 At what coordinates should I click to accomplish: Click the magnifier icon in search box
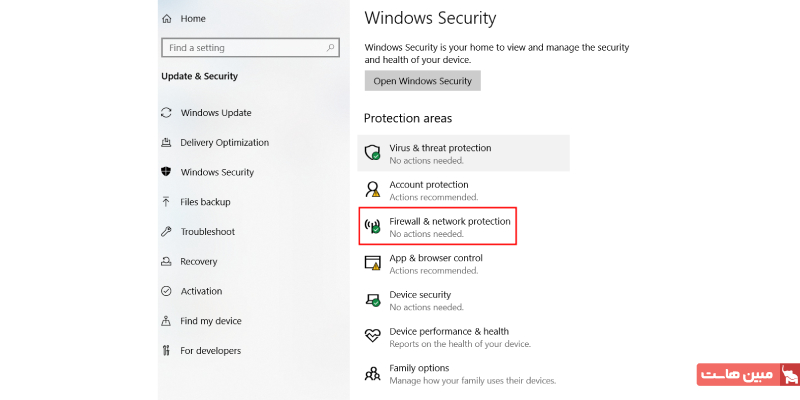(x=331, y=48)
